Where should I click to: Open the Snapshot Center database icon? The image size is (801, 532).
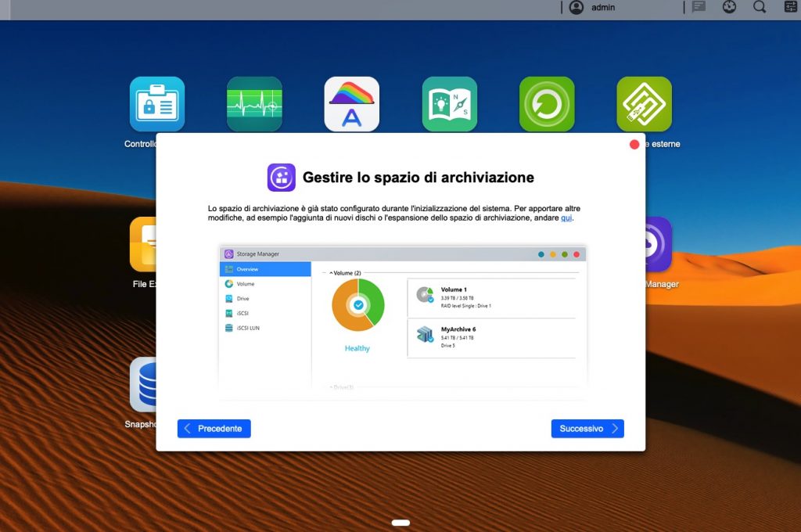[x=142, y=384]
